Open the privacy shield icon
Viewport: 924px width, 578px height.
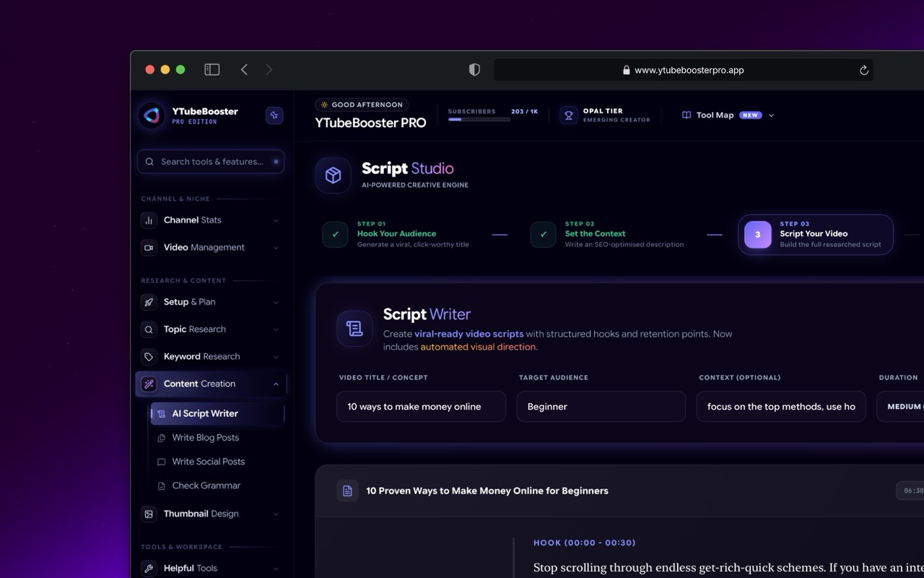(x=474, y=69)
